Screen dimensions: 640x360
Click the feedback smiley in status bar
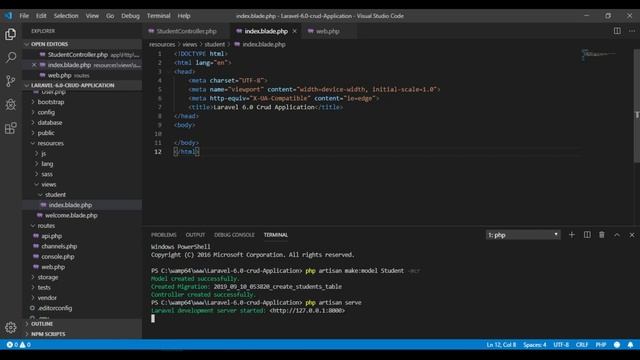[x=617, y=345]
